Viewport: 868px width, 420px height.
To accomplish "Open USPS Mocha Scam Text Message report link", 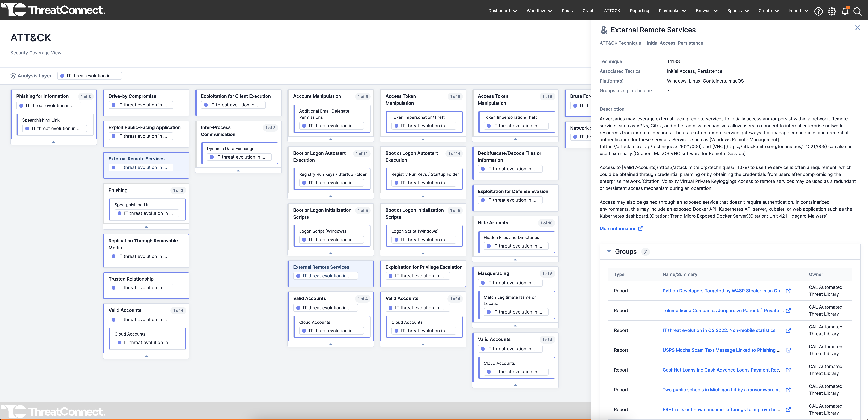I will click(721, 350).
